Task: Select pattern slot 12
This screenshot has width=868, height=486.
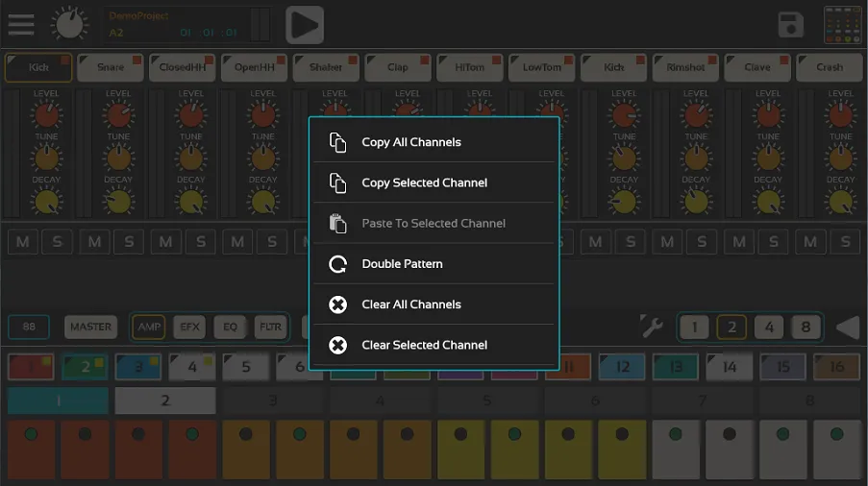Action: pyautogui.click(x=622, y=367)
